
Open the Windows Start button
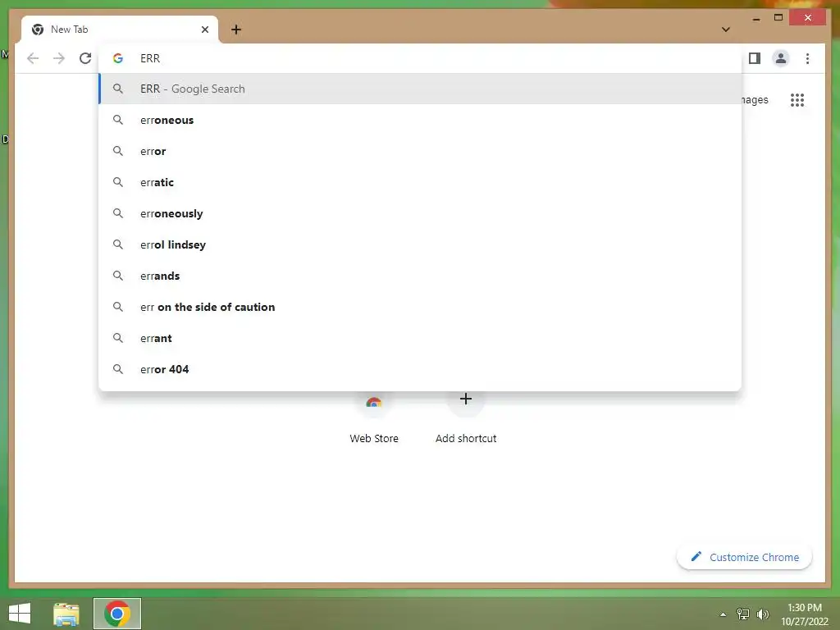pos(20,614)
